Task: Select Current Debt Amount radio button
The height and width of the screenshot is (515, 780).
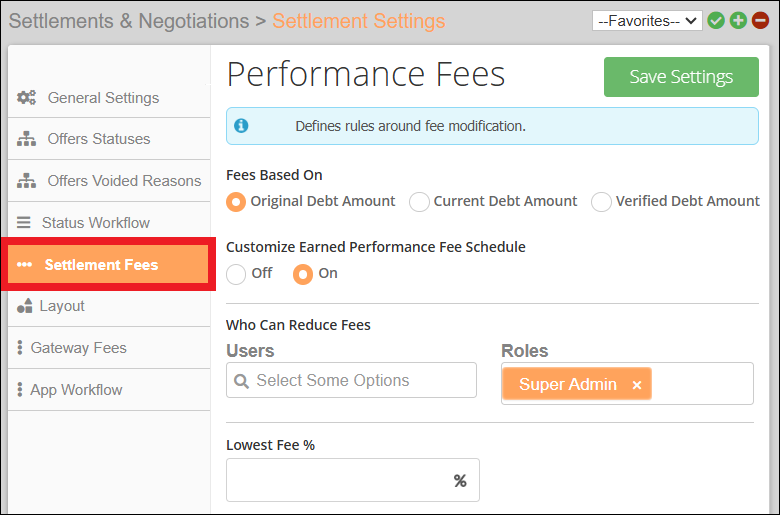Action: [x=419, y=202]
